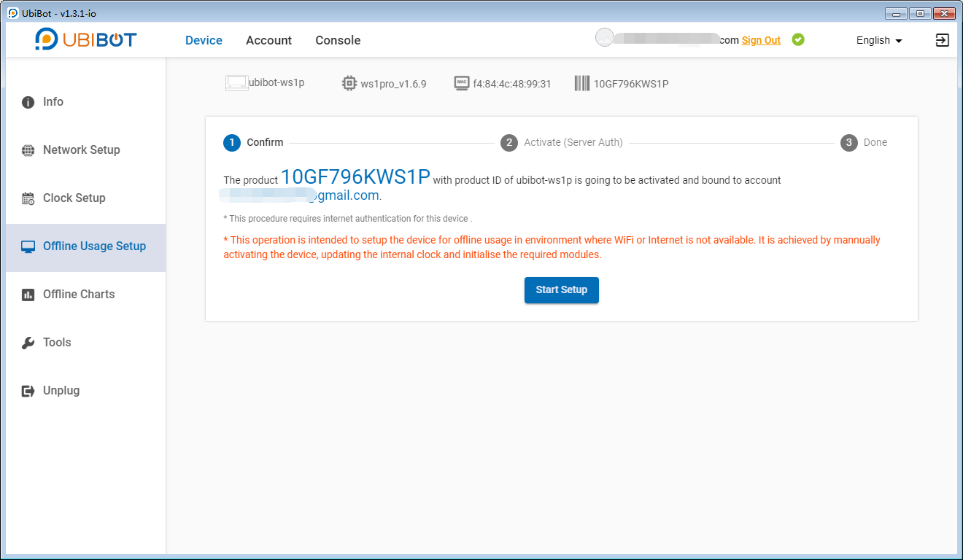
Task: Select Unplug in the sidebar
Action: (x=85, y=391)
